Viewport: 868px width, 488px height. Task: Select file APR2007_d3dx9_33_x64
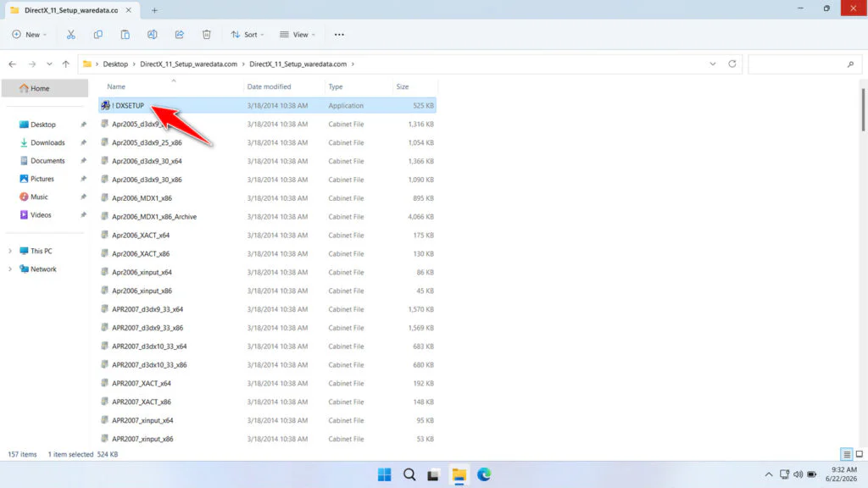[x=267, y=309]
